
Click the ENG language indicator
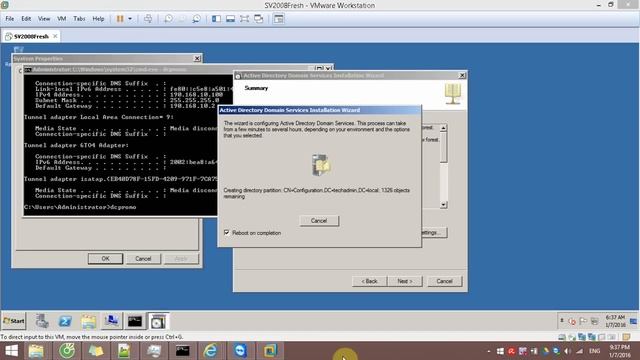(594, 351)
